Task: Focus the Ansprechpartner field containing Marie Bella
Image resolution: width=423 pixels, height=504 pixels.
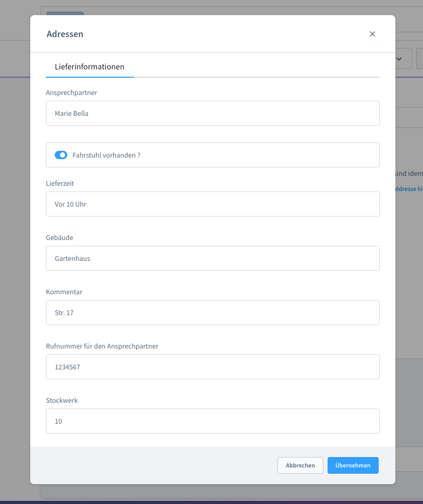Action: [x=213, y=113]
